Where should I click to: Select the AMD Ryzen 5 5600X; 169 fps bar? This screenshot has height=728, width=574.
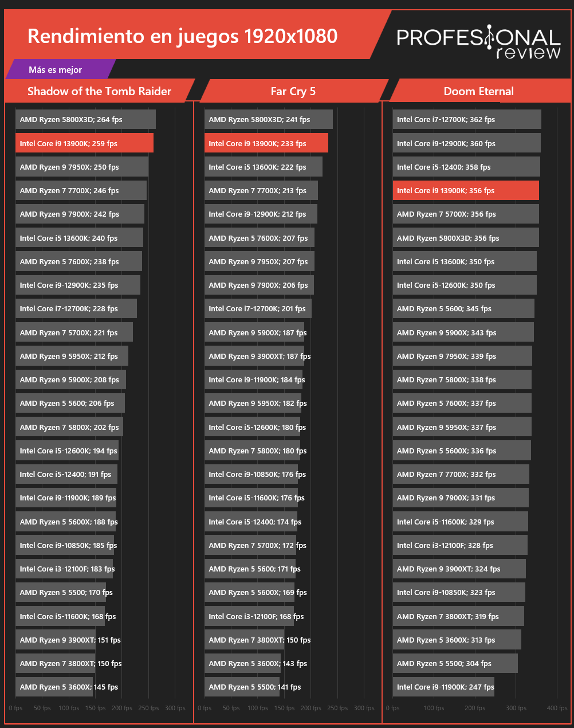click(249, 592)
